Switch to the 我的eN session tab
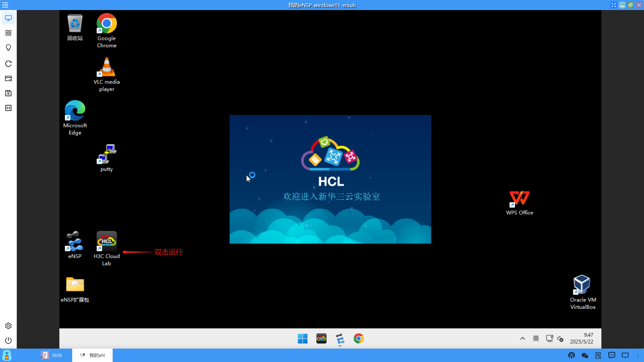Screen dimensions: 644x362 click(93, 355)
